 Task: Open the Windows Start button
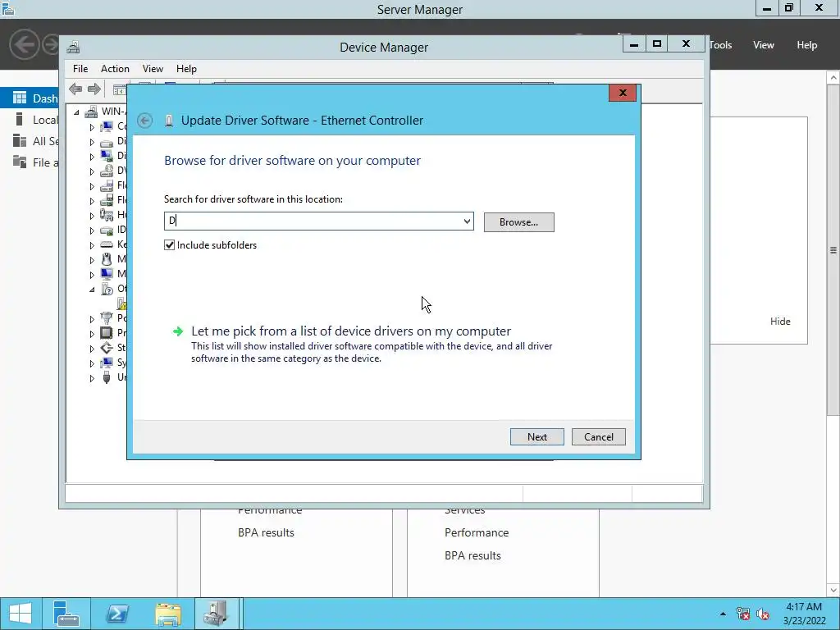(21, 614)
